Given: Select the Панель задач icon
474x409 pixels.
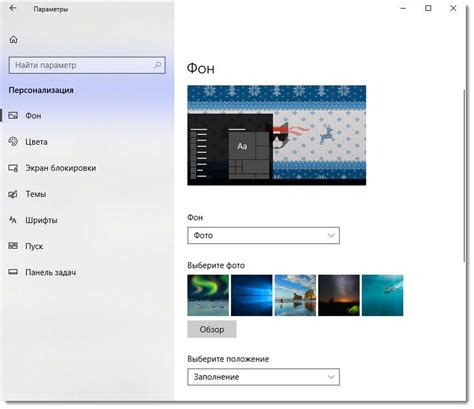Looking at the screenshot, I should tap(13, 272).
